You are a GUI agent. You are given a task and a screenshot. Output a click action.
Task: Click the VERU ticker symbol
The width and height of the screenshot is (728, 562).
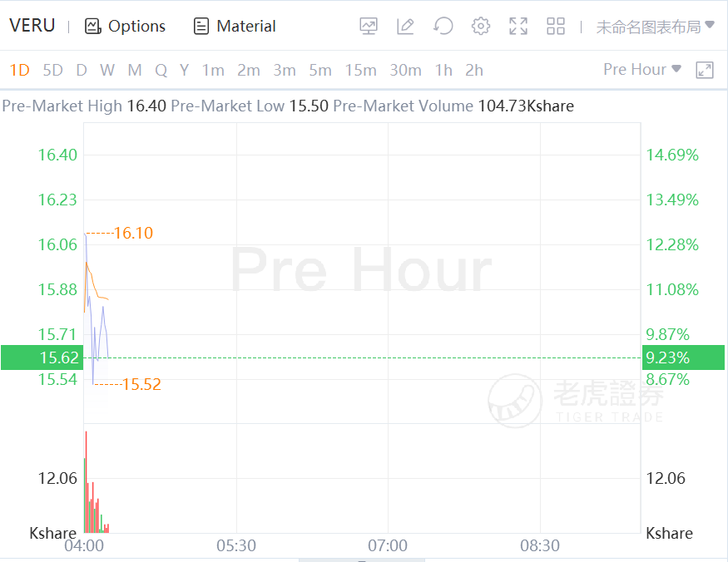click(32, 26)
